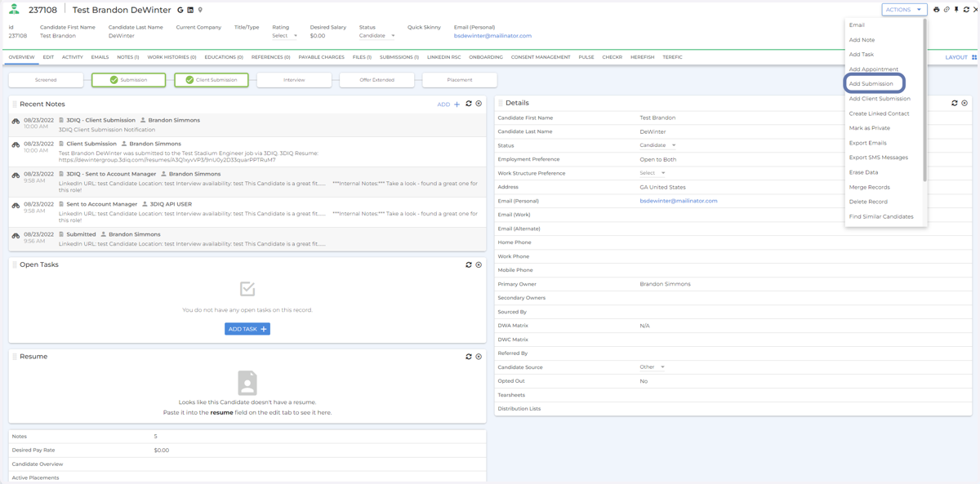Select Merge Records in Actions menu
Image resolution: width=980 pixels, height=484 pixels.
point(869,187)
